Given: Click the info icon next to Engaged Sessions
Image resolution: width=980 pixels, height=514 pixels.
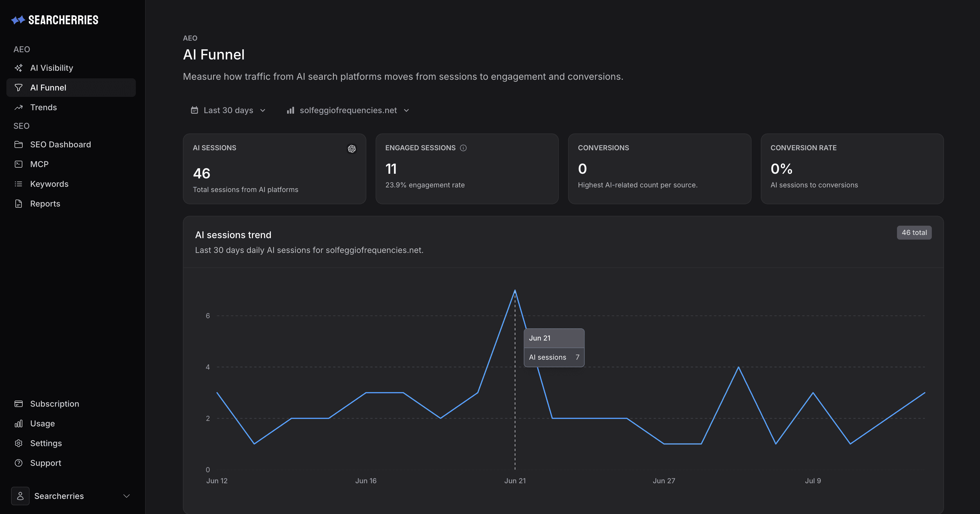Looking at the screenshot, I should 463,148.
